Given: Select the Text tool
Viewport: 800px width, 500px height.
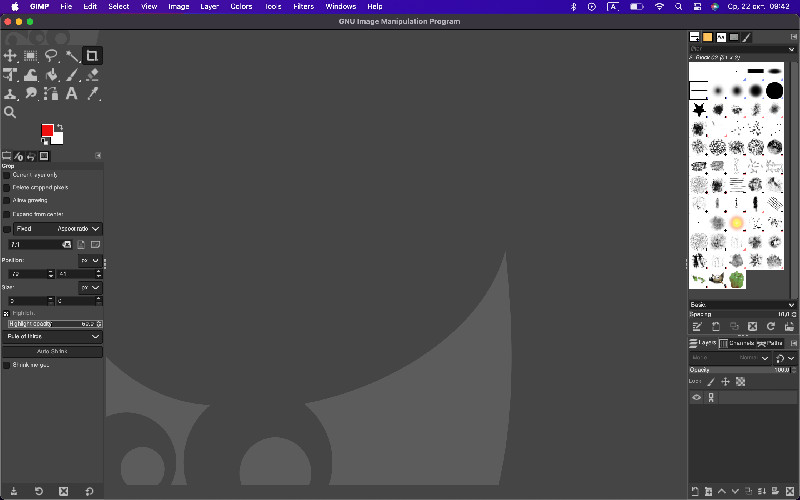Looking at the screenshot, I should [x=72, y=93].
